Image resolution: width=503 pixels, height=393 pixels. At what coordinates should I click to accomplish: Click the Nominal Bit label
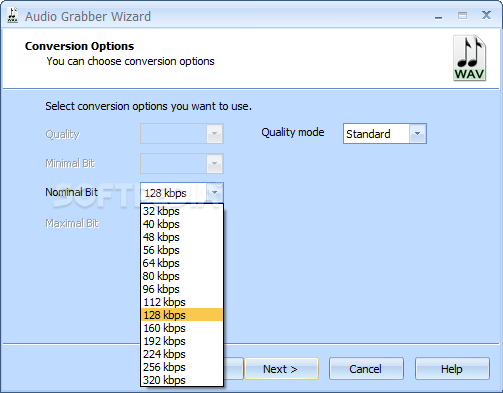[71, 192]
